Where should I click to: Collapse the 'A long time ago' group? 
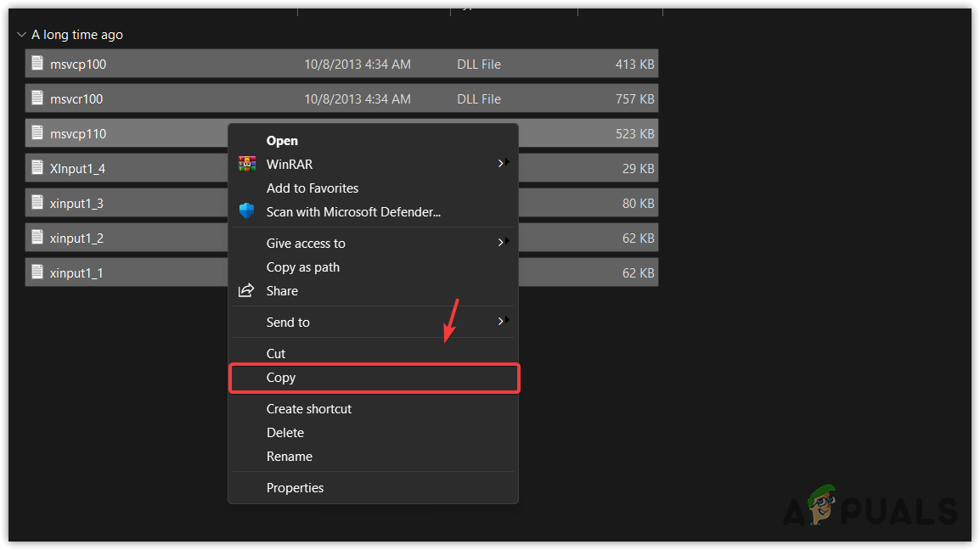tap(20, 34)
